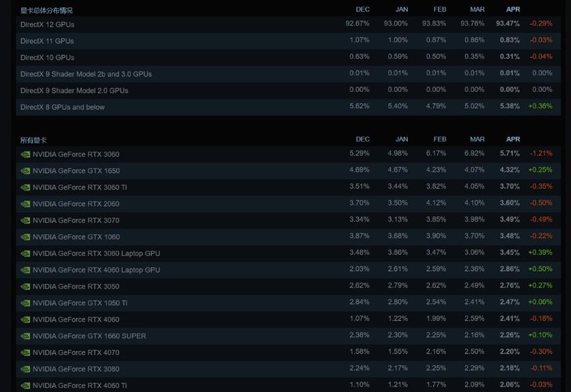Select NVIDIA logo next to RTX 4070

click(x=26, y=352)
